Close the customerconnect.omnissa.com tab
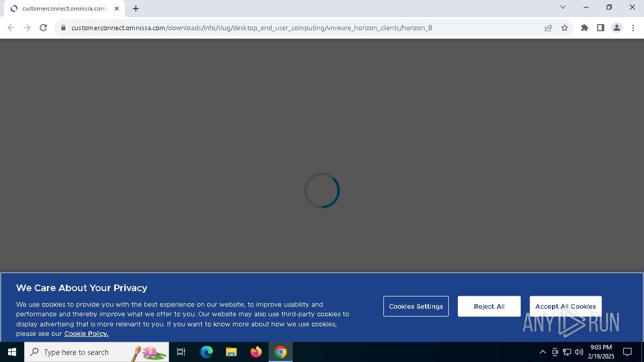The height and width of the screenshot is (362, 644). [117, 9]
